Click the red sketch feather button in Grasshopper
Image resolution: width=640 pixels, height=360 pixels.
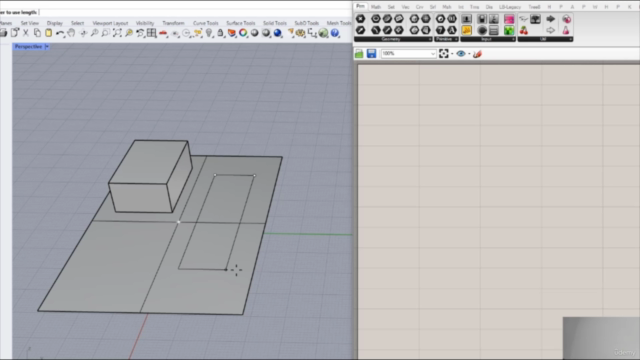477,53
